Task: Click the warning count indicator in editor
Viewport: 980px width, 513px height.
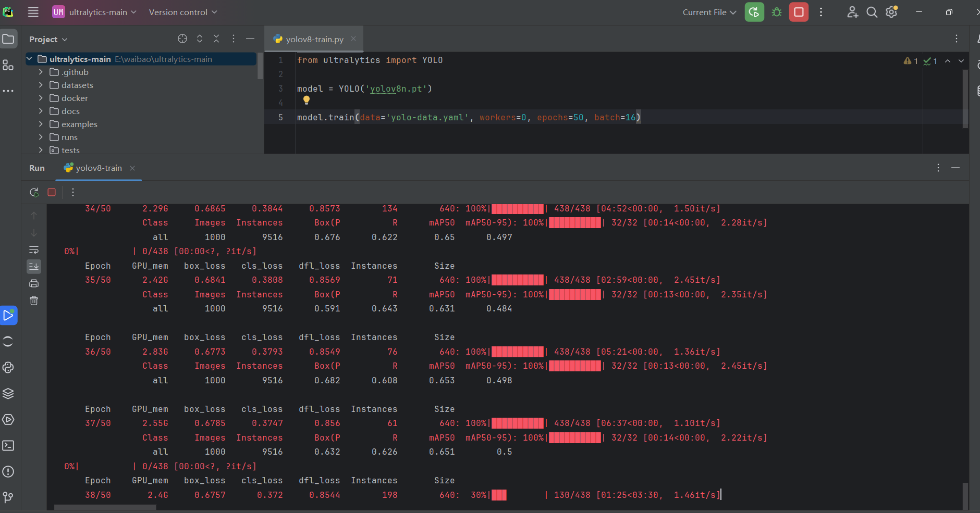Action: click(911, 61)
